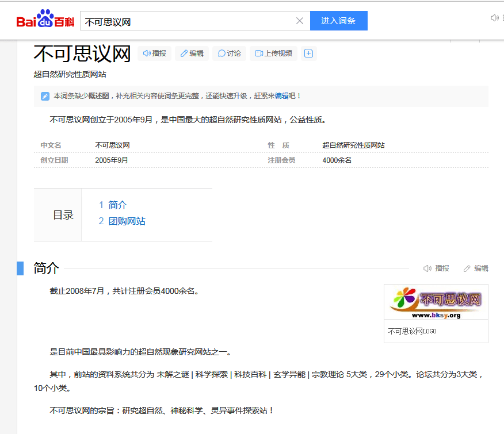
Task: Click the 不可思议网 page title heading
Action: [82, 54]
